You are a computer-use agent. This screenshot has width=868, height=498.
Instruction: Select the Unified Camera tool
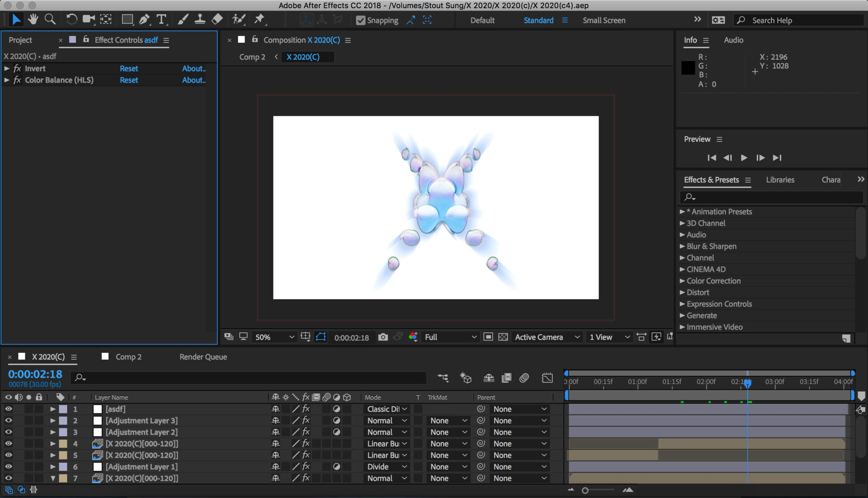click(x=89, y=19)
